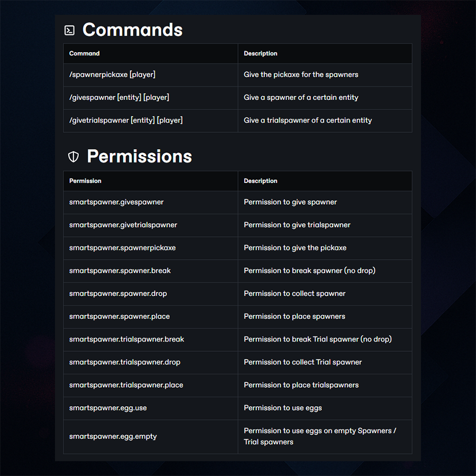Select the /givespawner [entity] [player] command

pos(119,97)
